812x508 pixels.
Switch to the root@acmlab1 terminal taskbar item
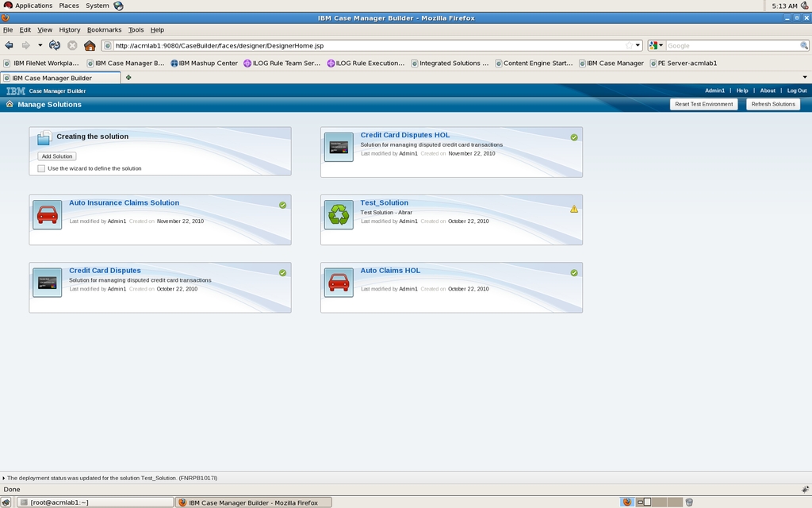pyautogui.click(x=95, y=502)
